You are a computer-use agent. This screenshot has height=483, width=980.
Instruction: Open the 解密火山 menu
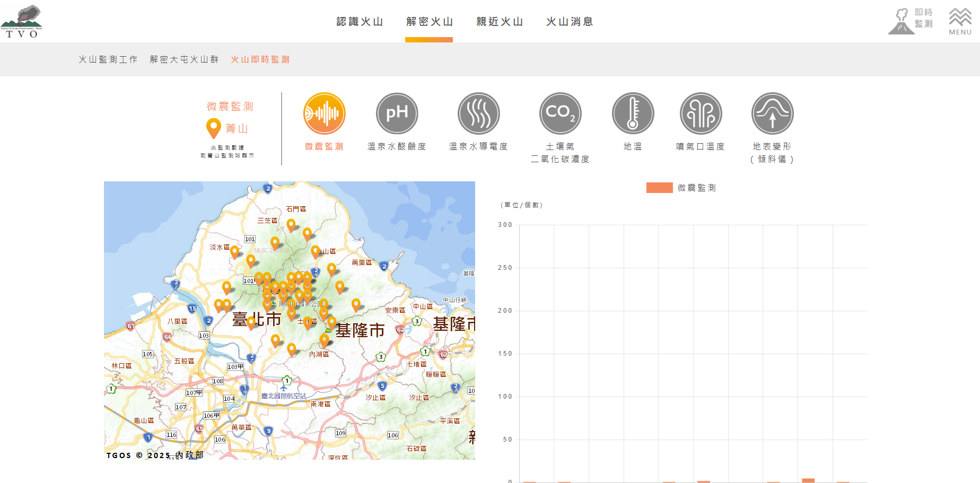click(x=429, y=22)
